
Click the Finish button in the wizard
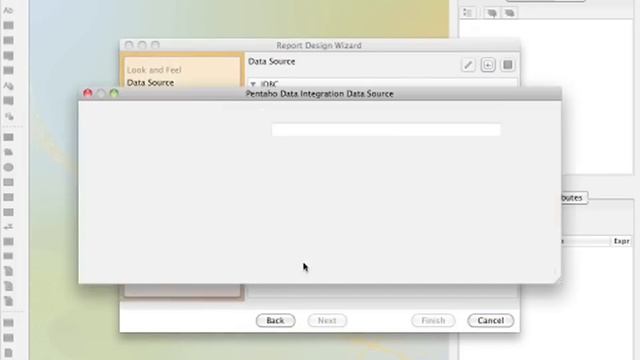pos(433,320)
